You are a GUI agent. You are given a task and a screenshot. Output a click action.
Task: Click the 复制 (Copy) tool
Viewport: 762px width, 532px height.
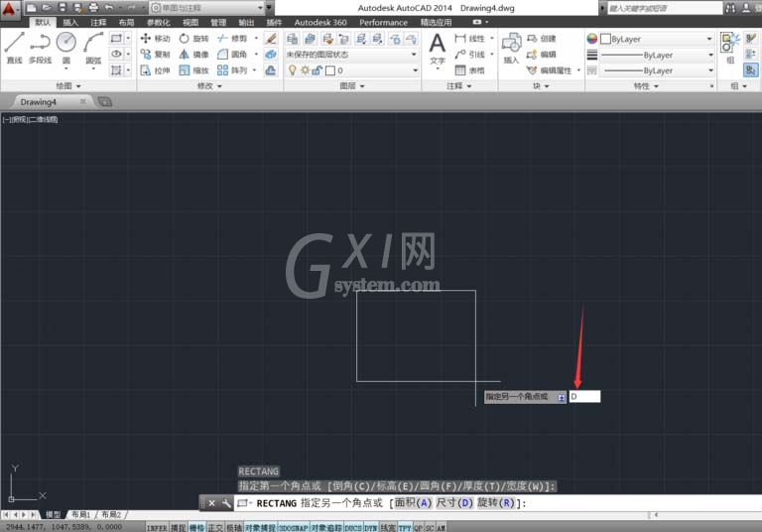pyautogui.click(x=156, y=55)
